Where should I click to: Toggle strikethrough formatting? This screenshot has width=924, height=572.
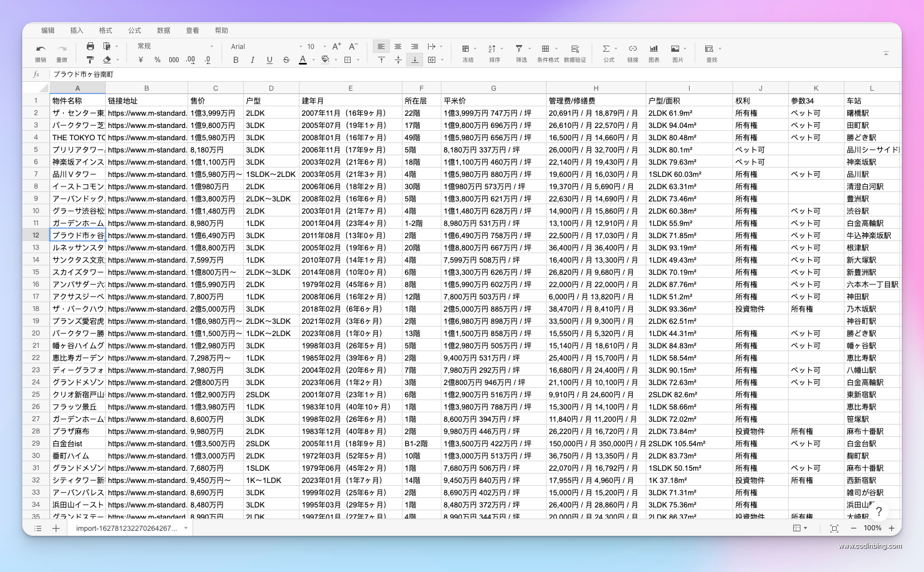click(x=286, y=60)
